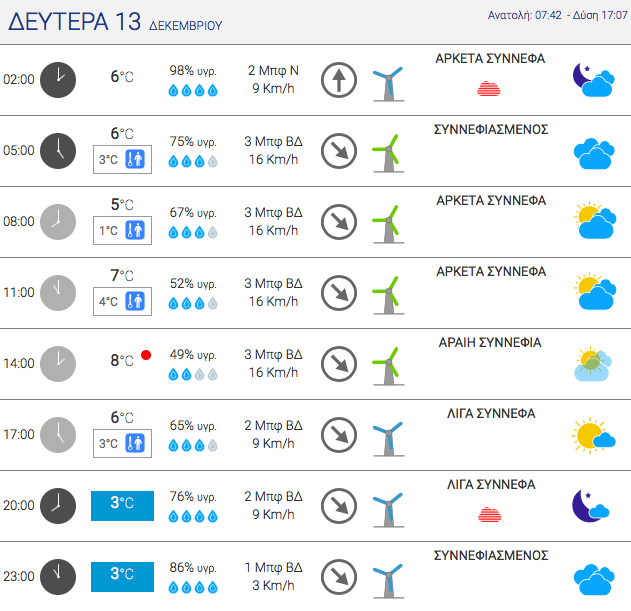Click the red dust cloud icon at 20:00
The width and height of the screenshot is (631, 611).
click(489, 514)
